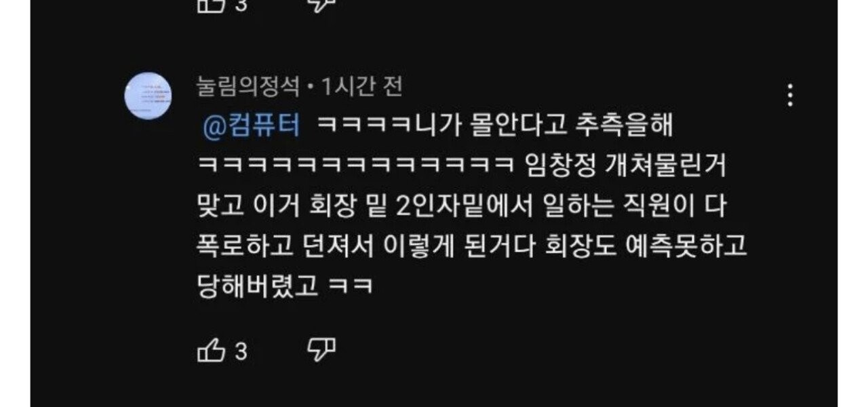Click the text 임창정 개쳐물린거
This screenshot has width=868, height=407.
coord(625,166)
